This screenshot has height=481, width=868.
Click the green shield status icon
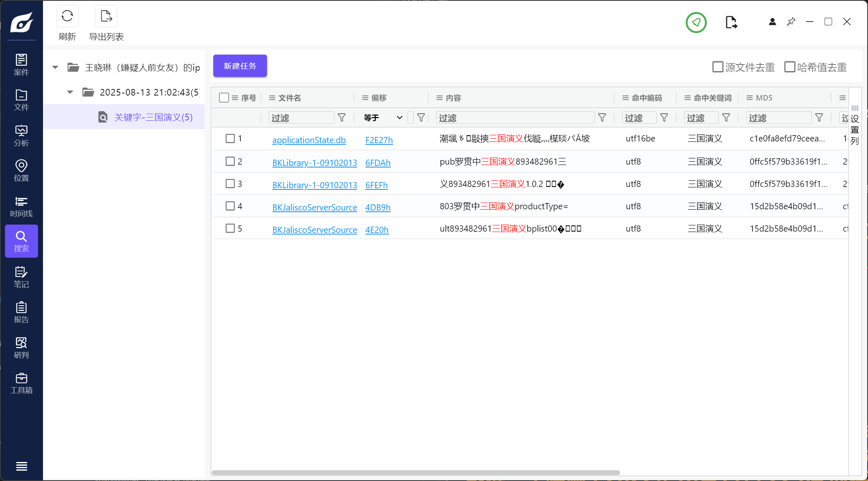(x=696, y=22)
